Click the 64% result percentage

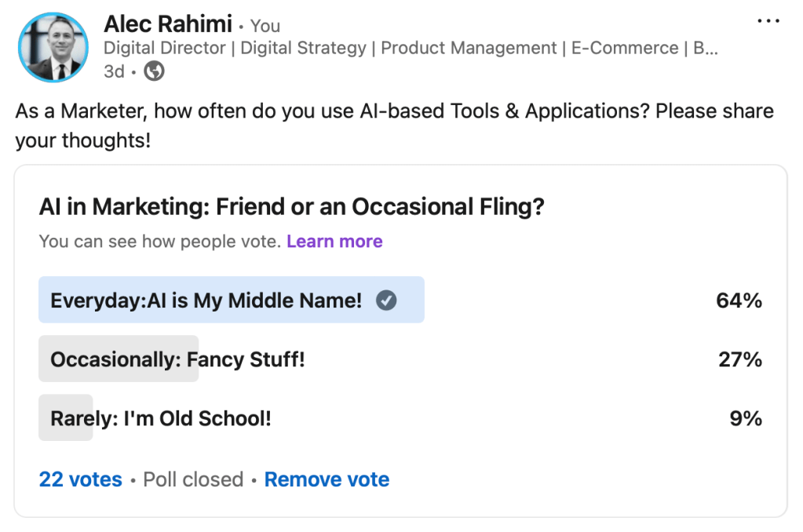[739, 300]
